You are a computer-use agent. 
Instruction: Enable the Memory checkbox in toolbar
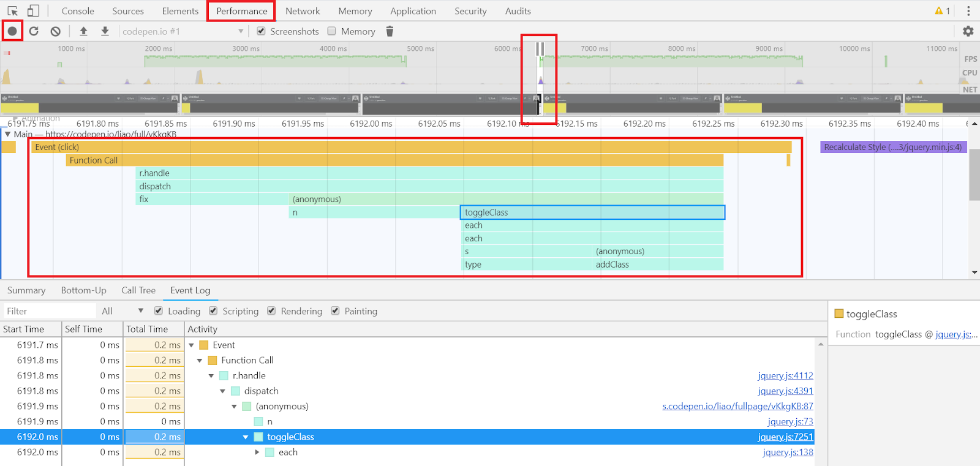coord(332,31)
